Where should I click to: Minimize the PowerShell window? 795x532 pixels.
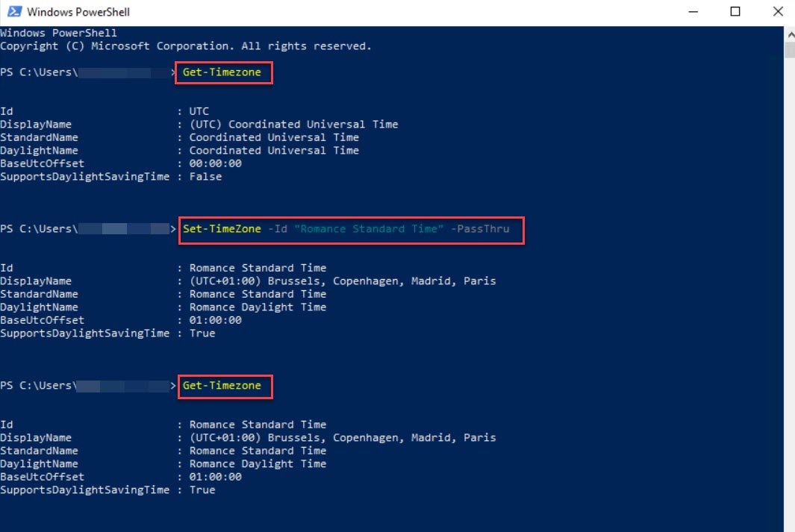point(694,11)
